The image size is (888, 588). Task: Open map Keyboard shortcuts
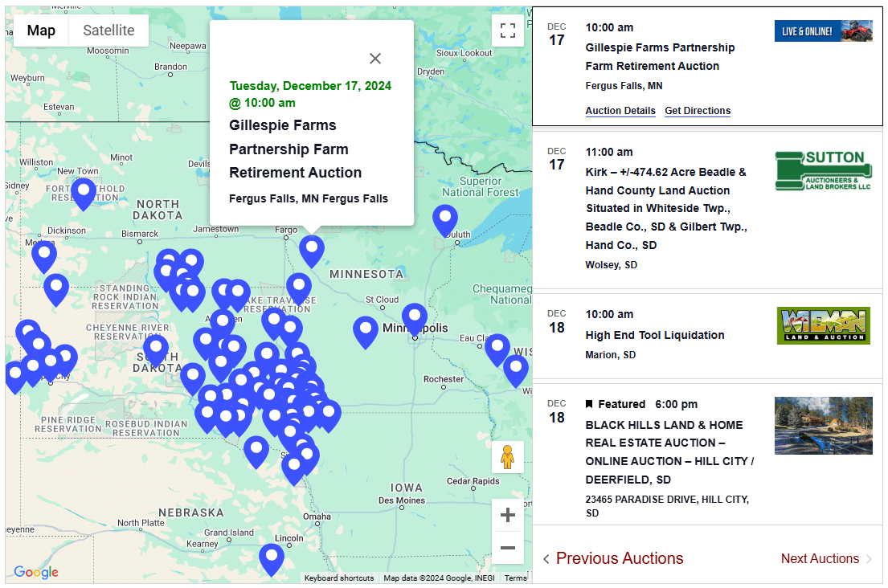point(338,578)
